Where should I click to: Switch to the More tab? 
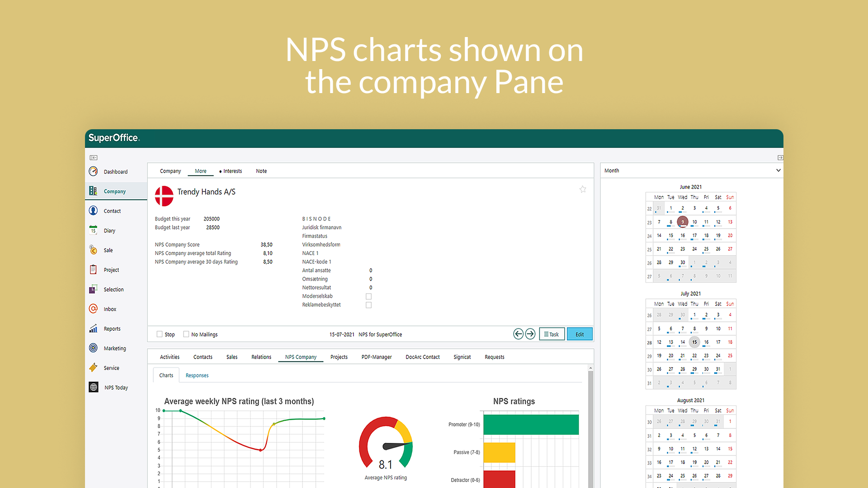coord(201,171)
